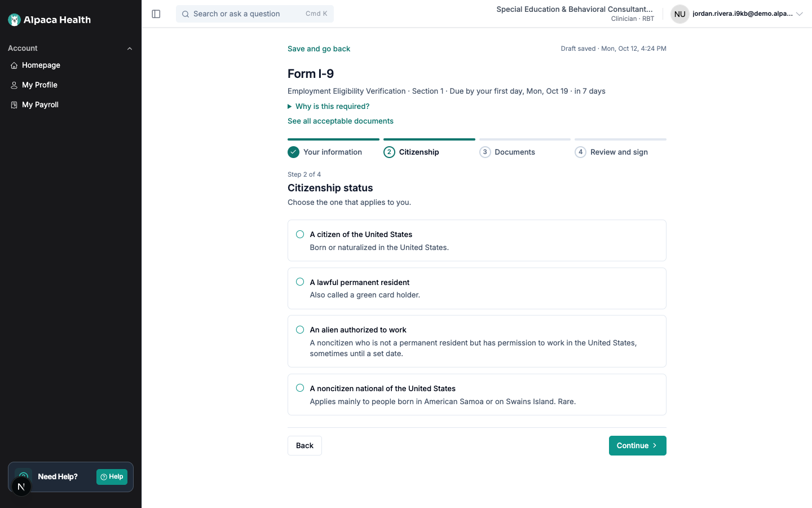
Task: Click the NU user avatar
Action: point(680,14)
